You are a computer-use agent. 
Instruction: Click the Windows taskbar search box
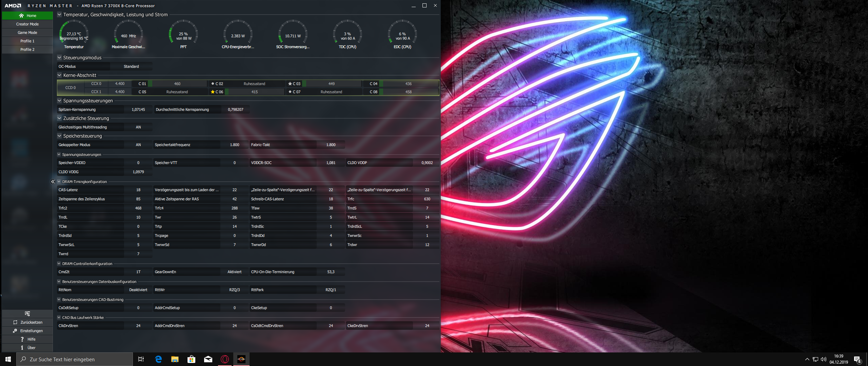tap(75, 359)
